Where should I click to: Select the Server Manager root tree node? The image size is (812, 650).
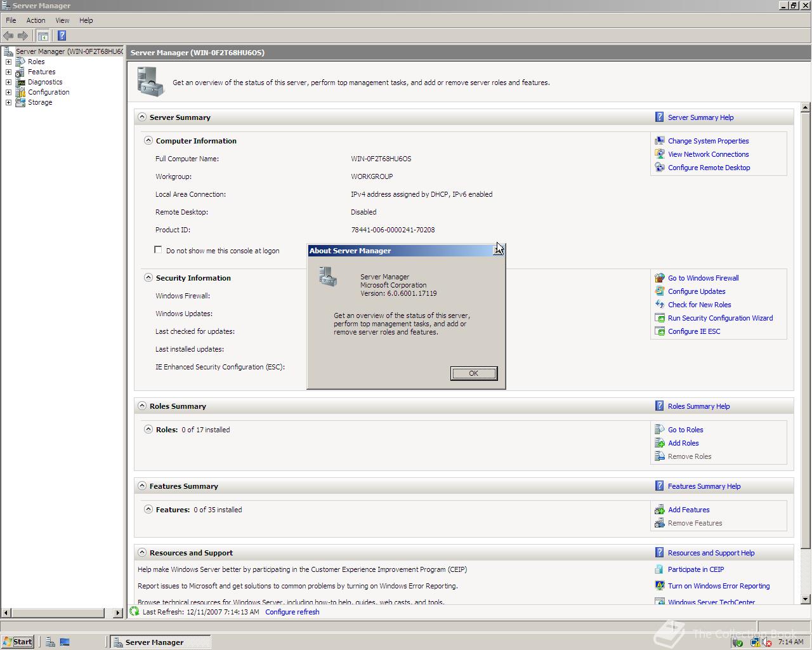point(69,51)
